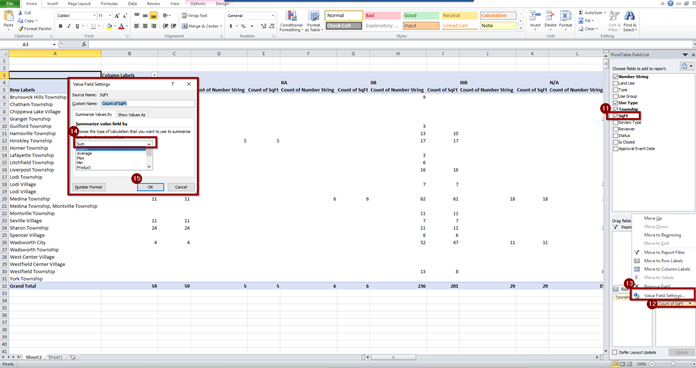Open the Font name dropdown
This screenshot has width=696, height=368.
[95, 16]
